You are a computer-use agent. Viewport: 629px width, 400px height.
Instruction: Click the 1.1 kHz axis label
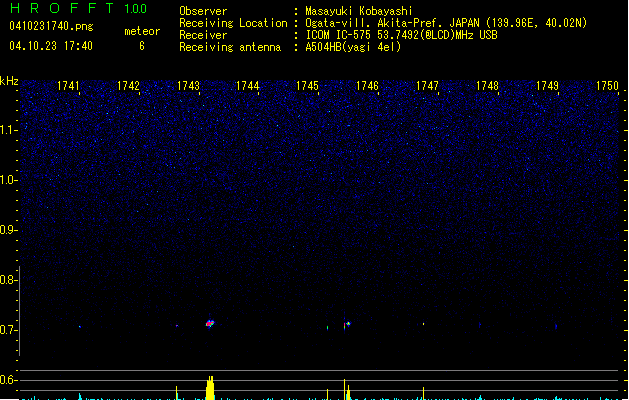click(8, 130)
